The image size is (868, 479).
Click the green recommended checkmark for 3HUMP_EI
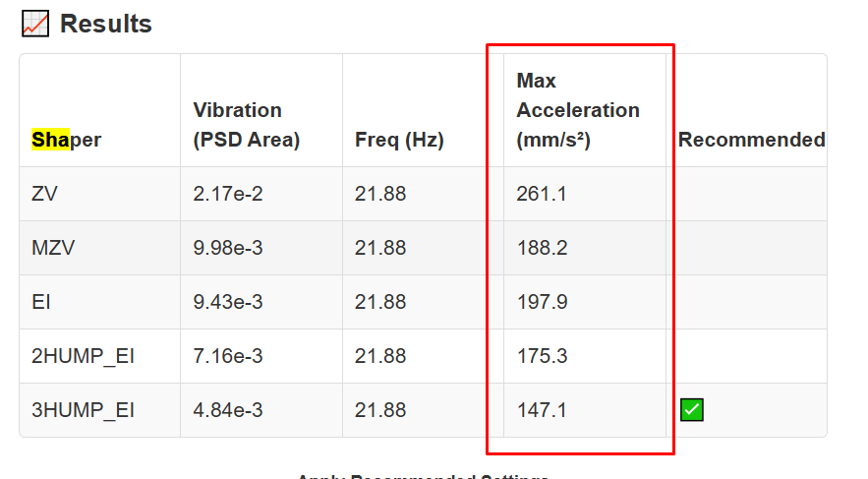pyautogui.click(x=691, y=410)
